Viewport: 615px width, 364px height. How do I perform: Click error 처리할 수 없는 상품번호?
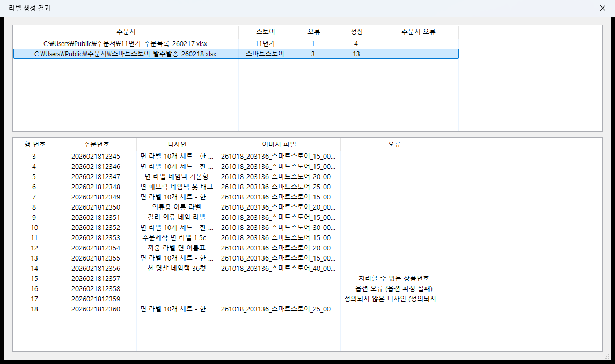coord(394,279)
